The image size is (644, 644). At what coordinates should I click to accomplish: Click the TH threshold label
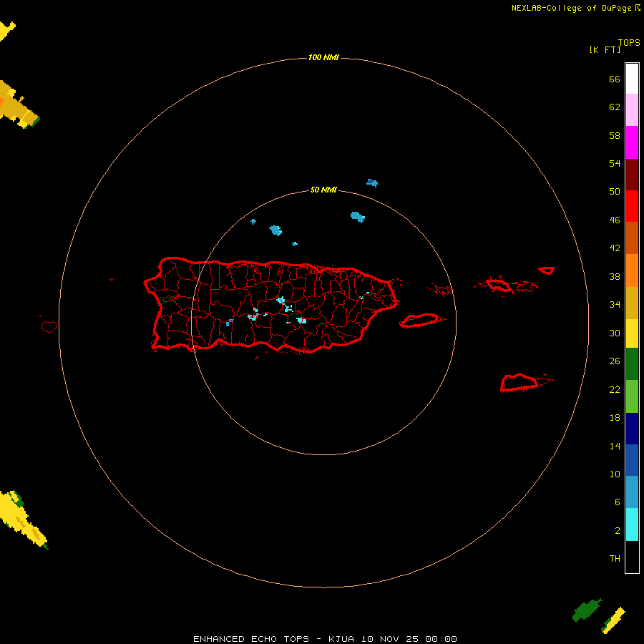(x=615, y=559)
